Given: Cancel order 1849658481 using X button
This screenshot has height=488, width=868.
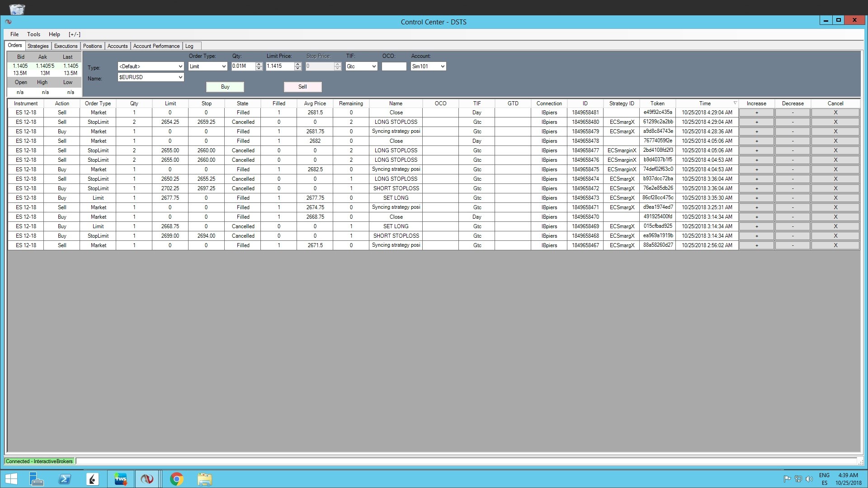Looking at the screenshot, I should pos(835,113).
